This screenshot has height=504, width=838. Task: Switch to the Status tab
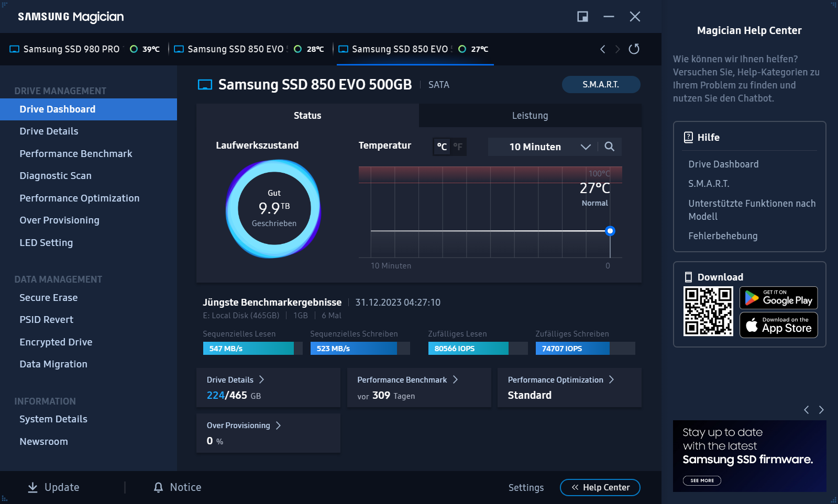point(307,116)
